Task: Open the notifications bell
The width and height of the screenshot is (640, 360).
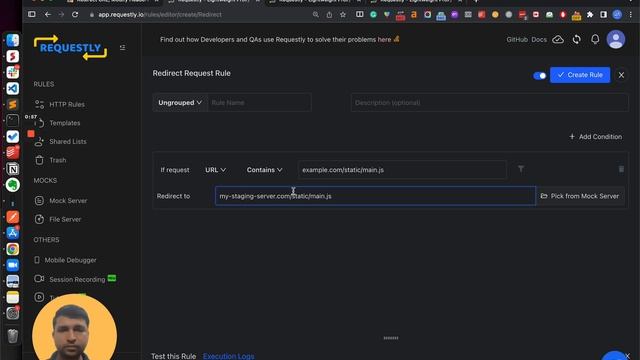Action: pyautogui.click(x=595, y=39)
